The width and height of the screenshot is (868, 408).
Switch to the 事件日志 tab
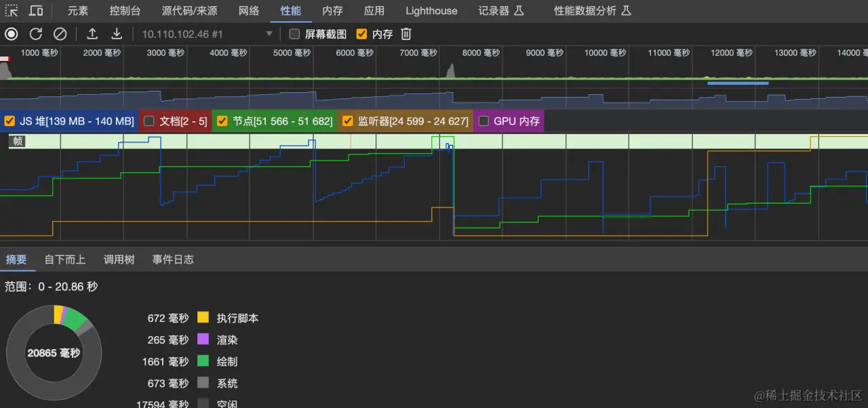(173, 259)
